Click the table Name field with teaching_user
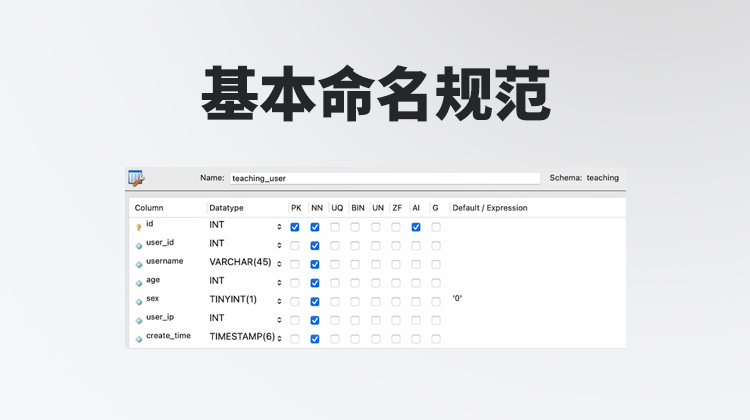This screenshot has width=750, height=420. [x=385, y=178]
